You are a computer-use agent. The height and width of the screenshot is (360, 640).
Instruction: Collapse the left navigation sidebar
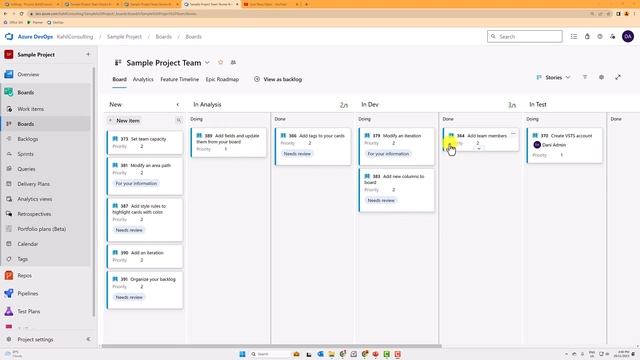click(88, 340)
